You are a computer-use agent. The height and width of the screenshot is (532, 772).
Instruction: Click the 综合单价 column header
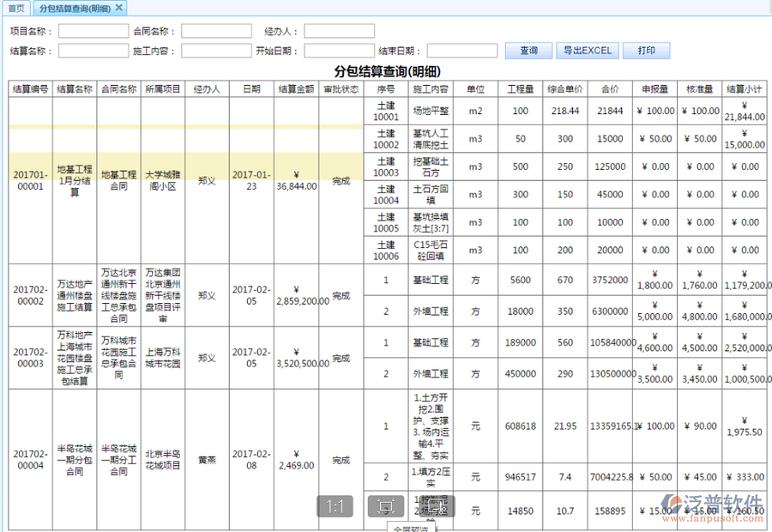565,89
